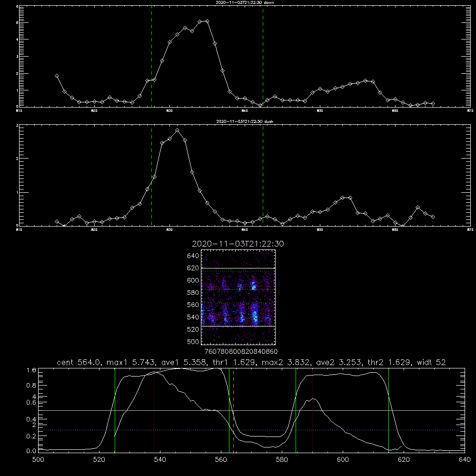Viewport: 476px width, 476px height.
Task: Click the 2020-11-03T21:22:30 title above the spectrogram image
Action: pos(238,244)
